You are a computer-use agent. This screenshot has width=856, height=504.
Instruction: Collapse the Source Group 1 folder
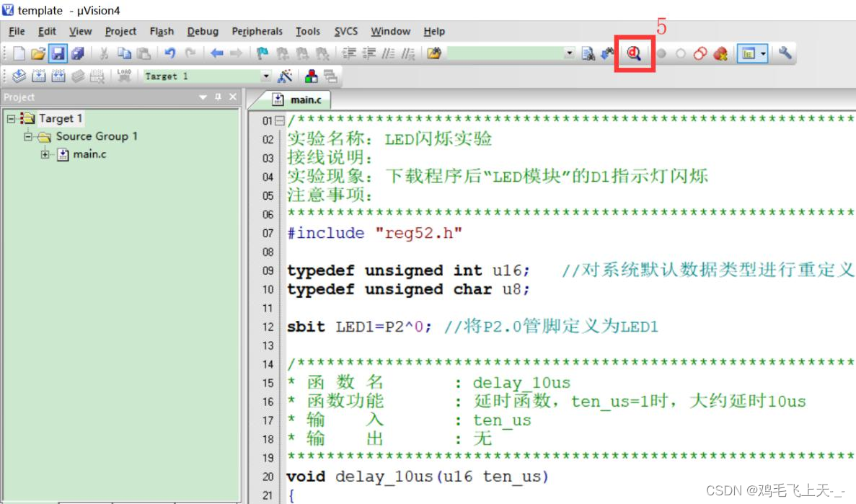[x=28, y=136]
